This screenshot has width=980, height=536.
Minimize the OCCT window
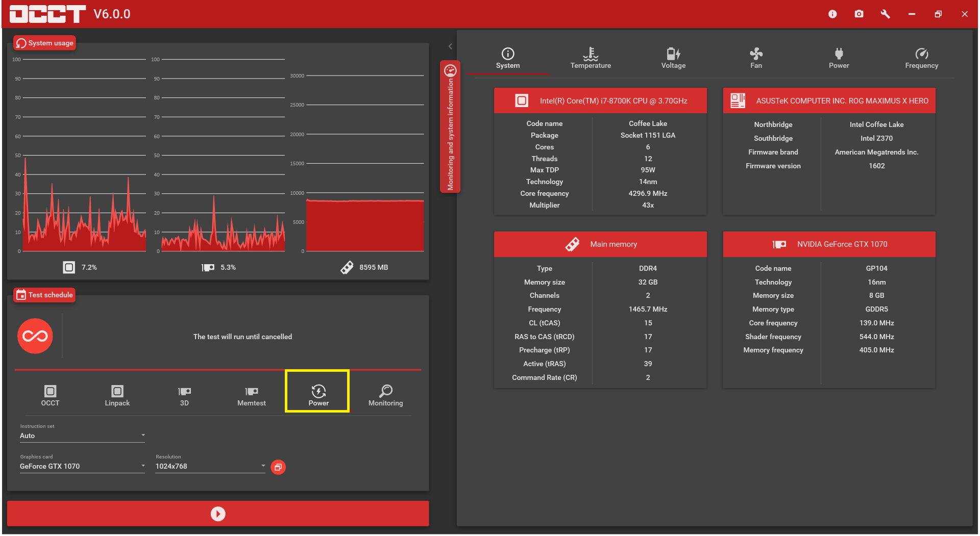coord(912,14)
